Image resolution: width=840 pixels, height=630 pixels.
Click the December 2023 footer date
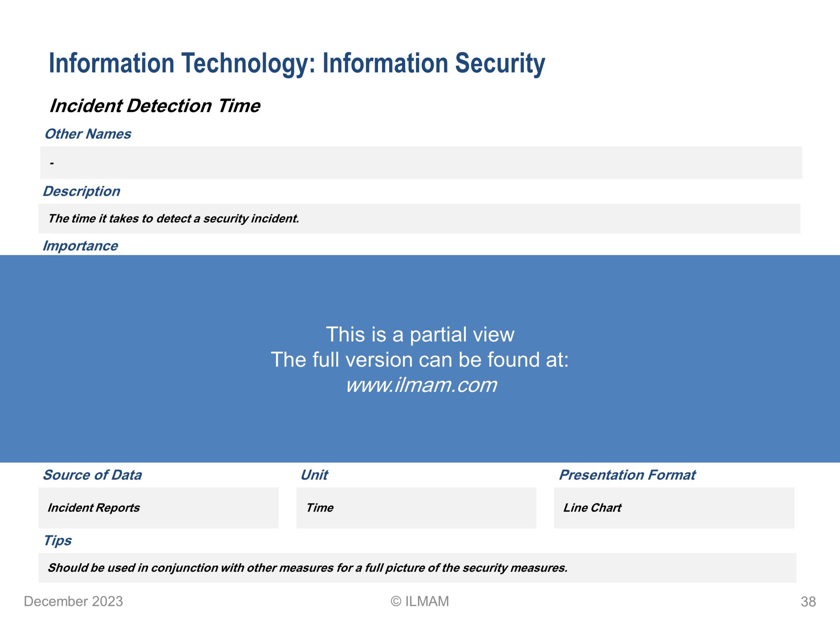[x=73, y=601]
